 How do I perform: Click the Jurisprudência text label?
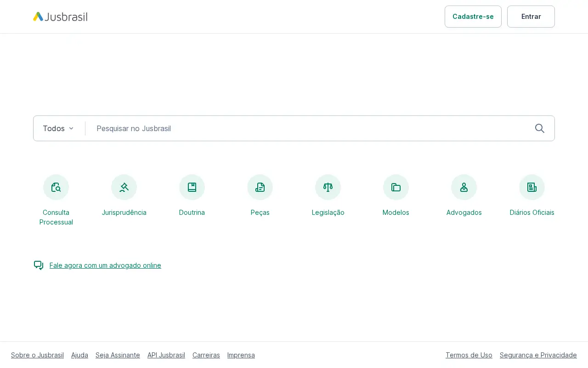[124, 213]
